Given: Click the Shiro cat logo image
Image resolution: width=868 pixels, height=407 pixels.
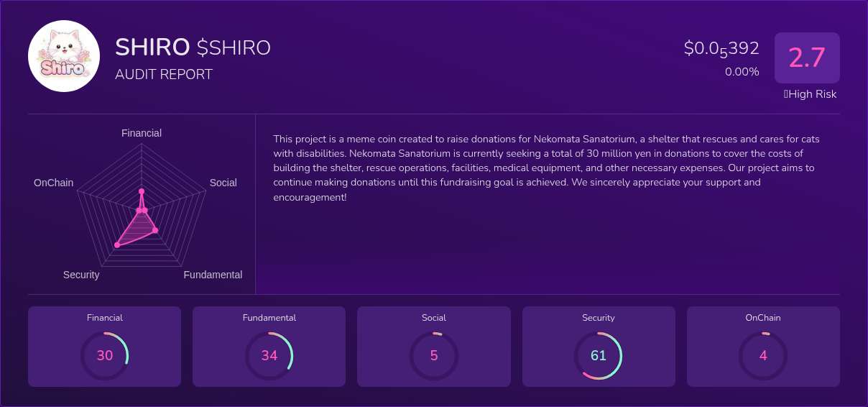Looking at the screenshot, I should [64, 56].
